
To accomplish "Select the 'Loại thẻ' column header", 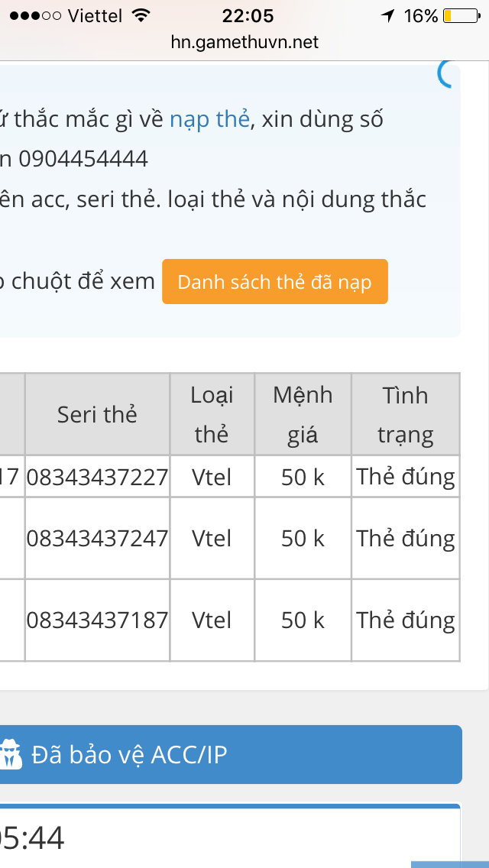I will (212, 414).
